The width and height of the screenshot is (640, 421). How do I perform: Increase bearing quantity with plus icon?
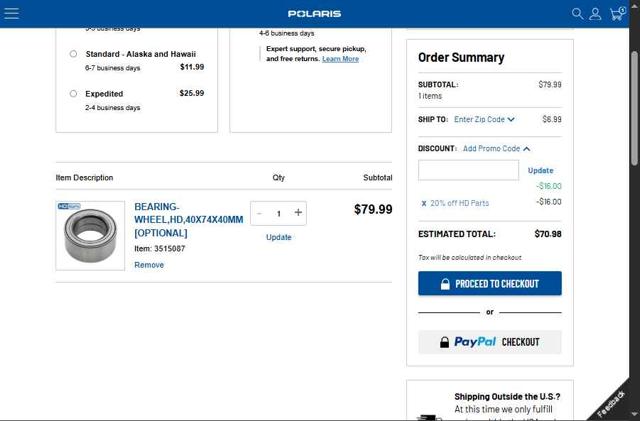pyautogui.click(x=298, y=213)
